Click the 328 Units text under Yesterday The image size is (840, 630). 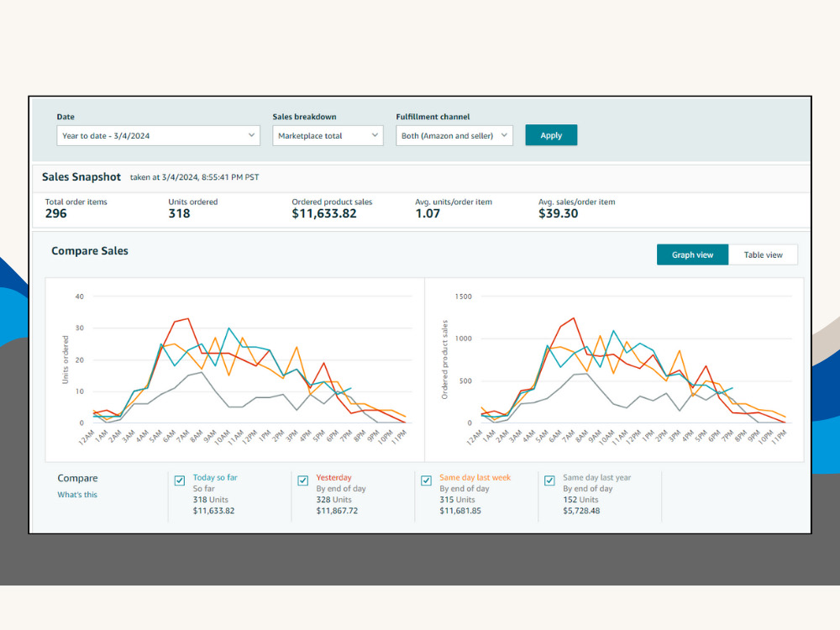(333, 499)
